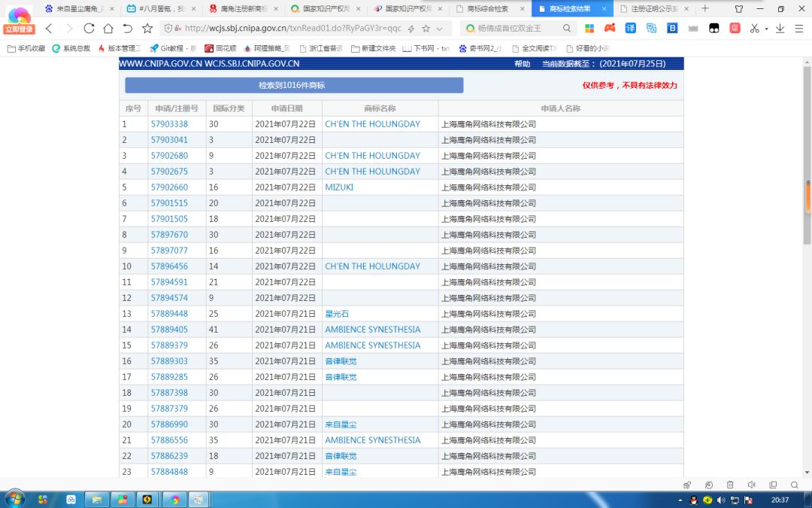Go back using the browser back arrow

coord(49,29)
